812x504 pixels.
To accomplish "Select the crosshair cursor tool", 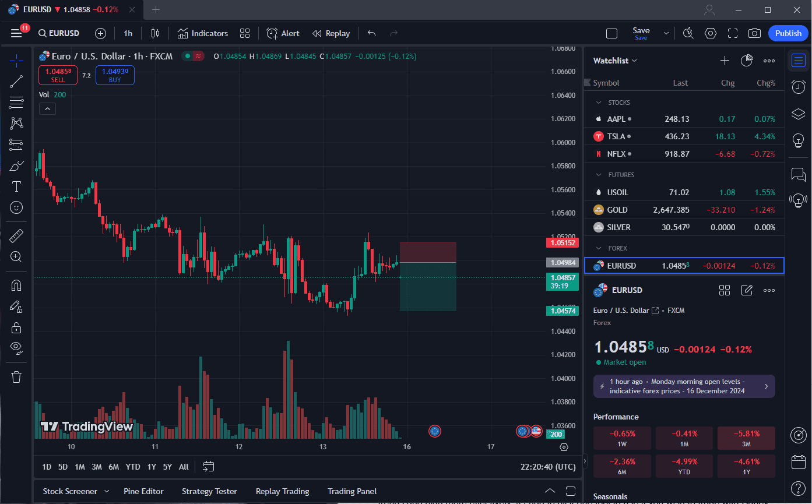I will pos(16,60).
